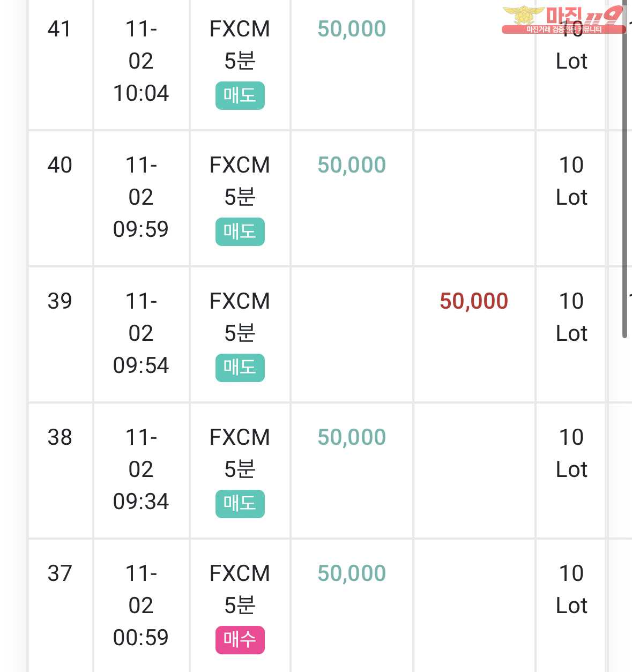Viewport: 632px width, 672px height.
Task: Click the 매도 badge in row 40
Action: 240,232
